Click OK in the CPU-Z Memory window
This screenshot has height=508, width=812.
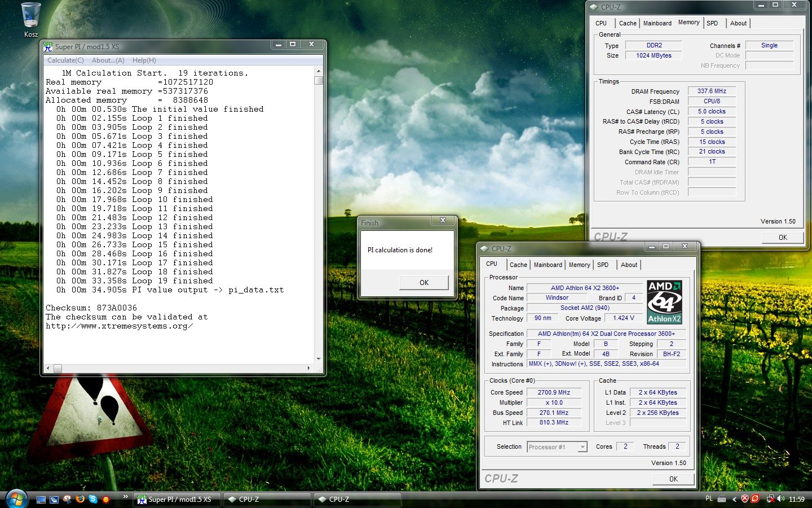click(783, 238)
